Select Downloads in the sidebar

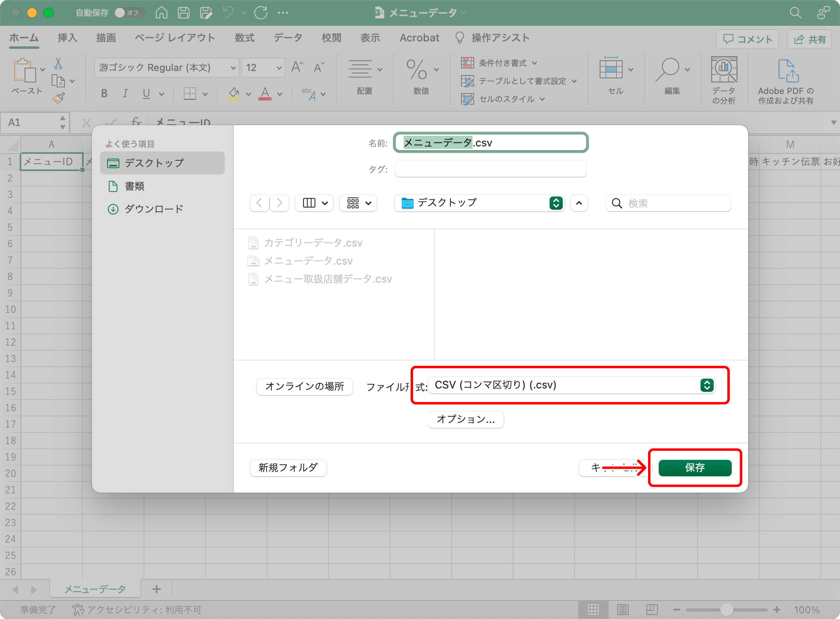(162, 209)
